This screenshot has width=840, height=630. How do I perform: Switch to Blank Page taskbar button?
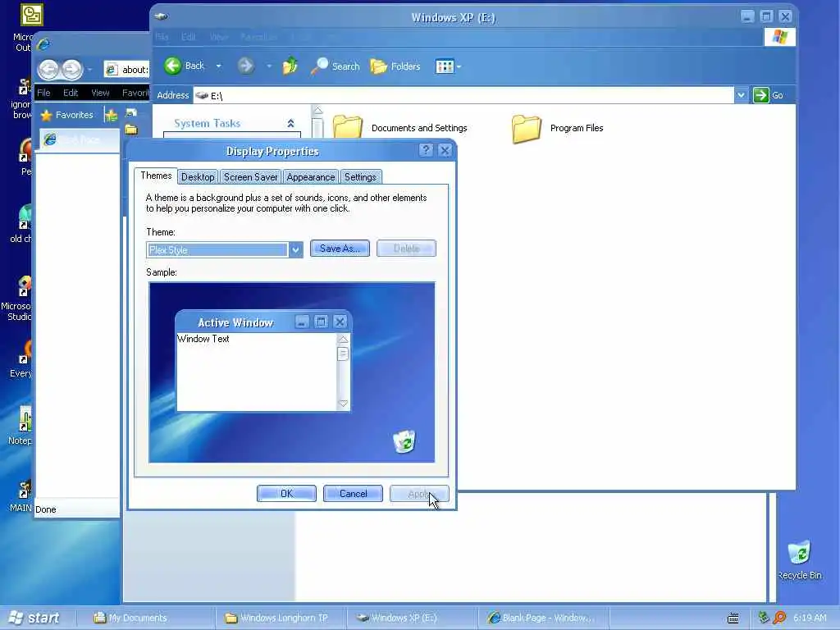[542, 618]
